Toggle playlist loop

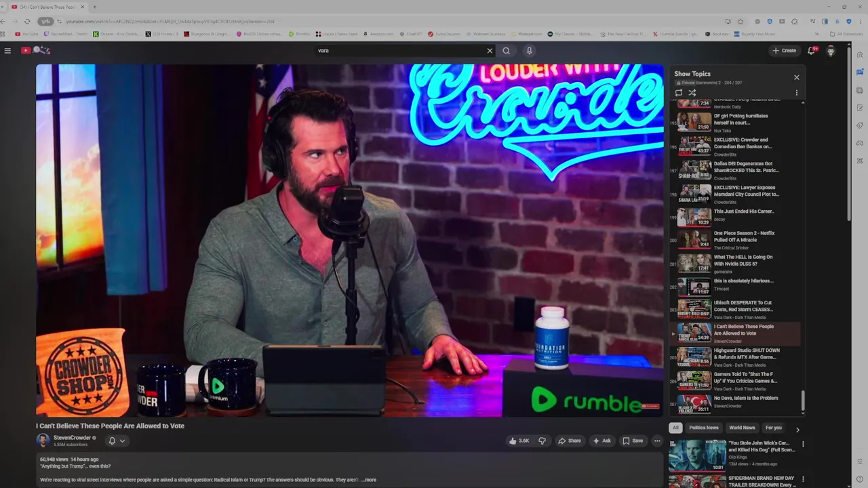(679, 93)
